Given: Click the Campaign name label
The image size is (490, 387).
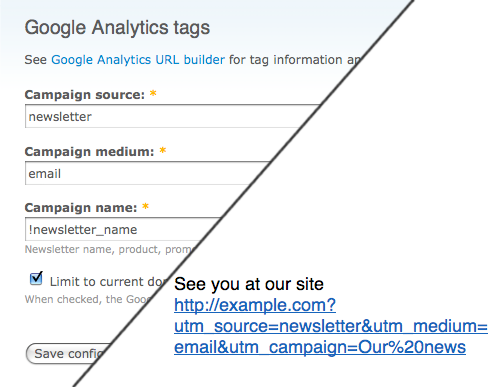Looking at the screenshot, I should point(81,208).
